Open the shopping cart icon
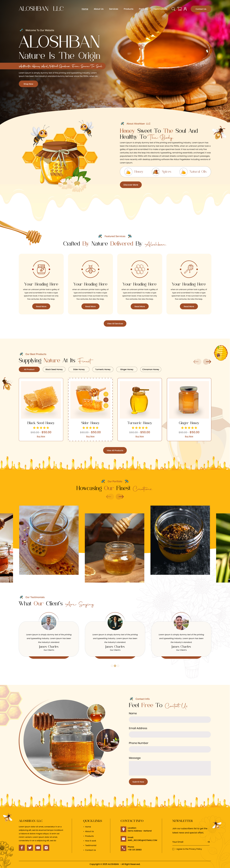 [x=179, y=9]
